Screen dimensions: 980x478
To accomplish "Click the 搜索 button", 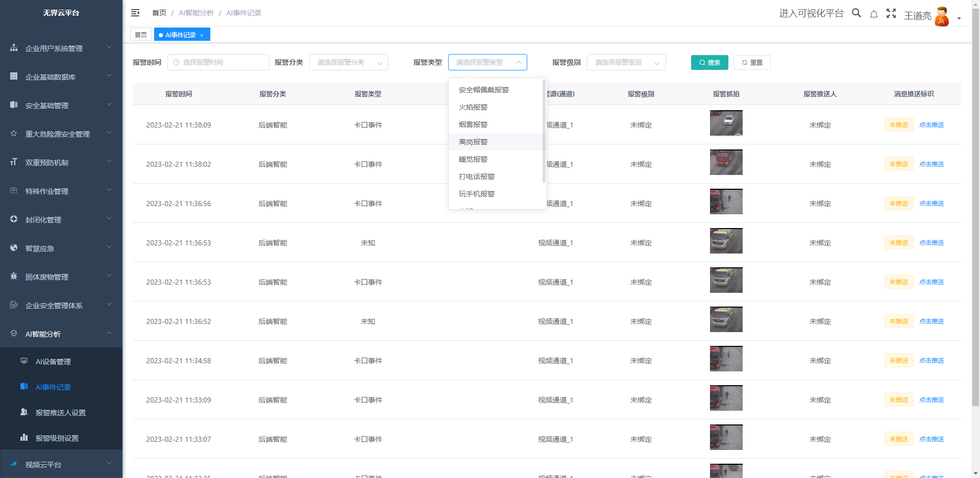I will tap(709, 62).
